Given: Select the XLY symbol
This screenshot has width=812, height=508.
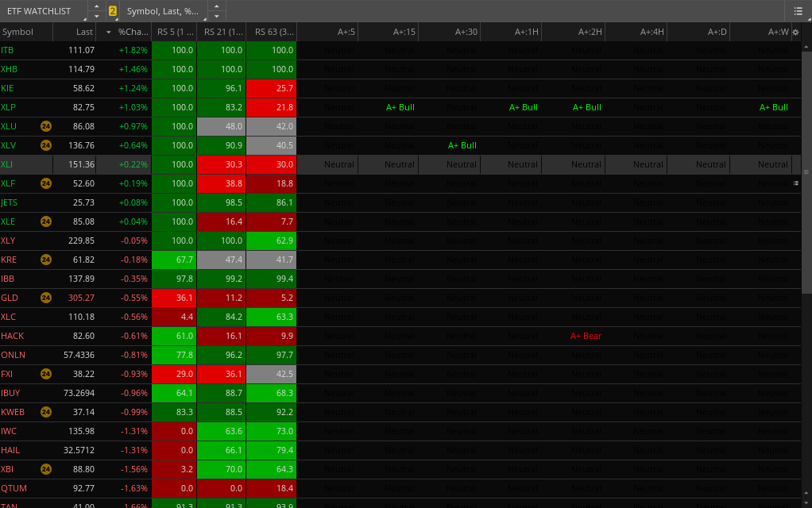Looking at the screenshot, I should coord(8,241).
